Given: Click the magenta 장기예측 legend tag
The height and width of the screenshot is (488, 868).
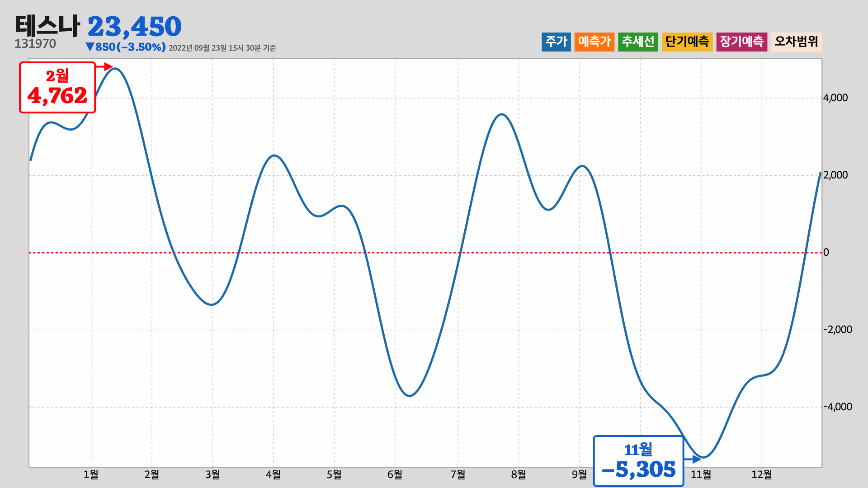Looking at the screenshot, I should point(741,42).
